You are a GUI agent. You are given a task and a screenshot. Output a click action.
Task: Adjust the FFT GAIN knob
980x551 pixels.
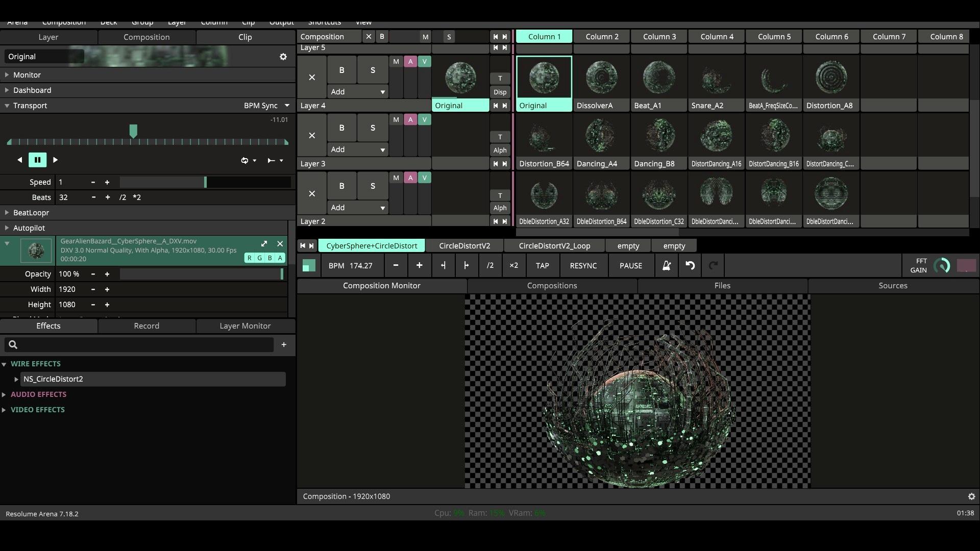942,266
